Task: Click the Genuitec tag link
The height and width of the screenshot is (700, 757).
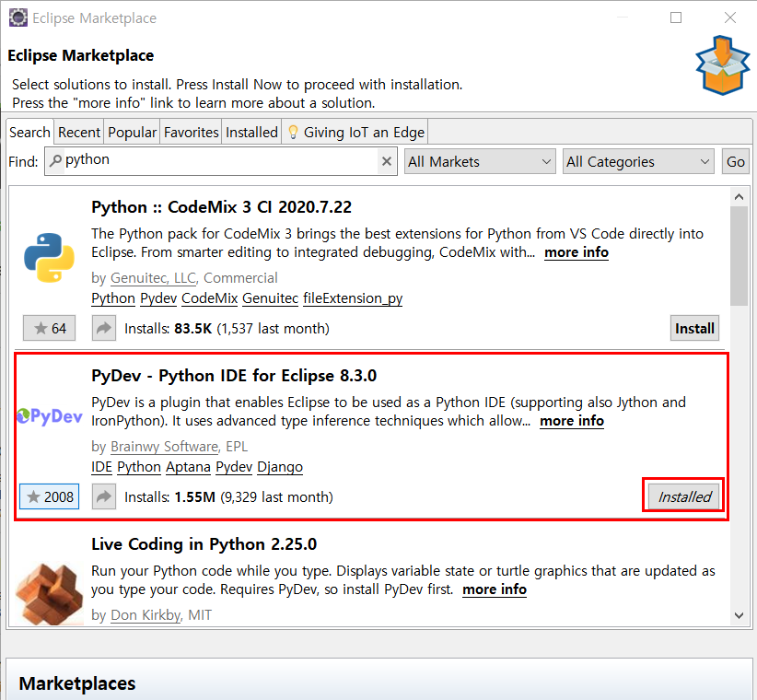Action: click(x=271, y=298)
